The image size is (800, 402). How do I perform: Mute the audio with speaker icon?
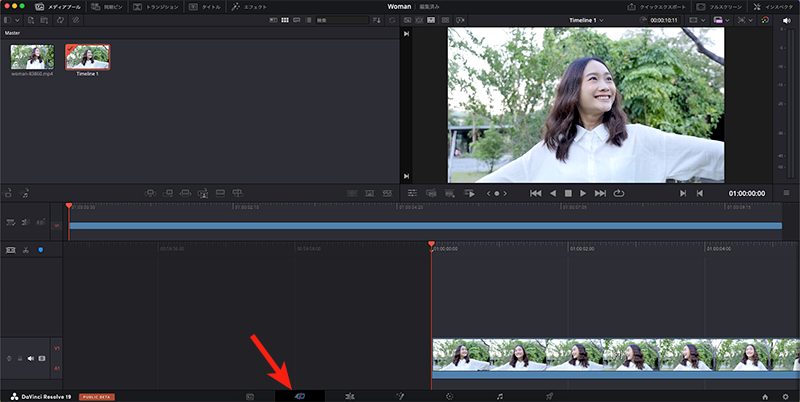(x=786, y=20)
